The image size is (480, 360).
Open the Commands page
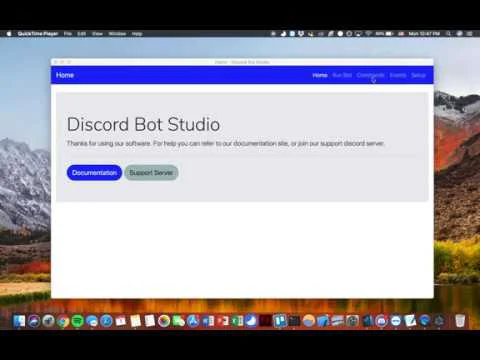370,75
